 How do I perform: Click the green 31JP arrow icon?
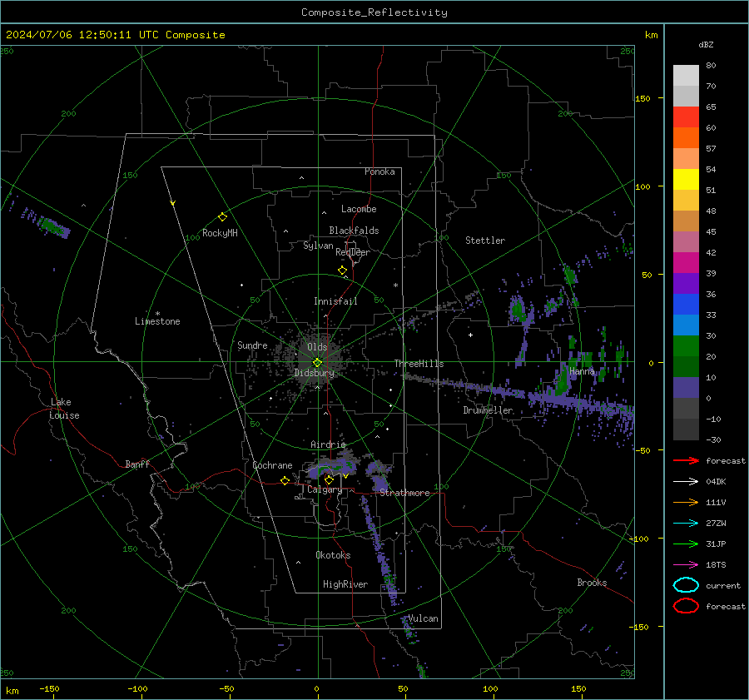[x=686, y=544]
